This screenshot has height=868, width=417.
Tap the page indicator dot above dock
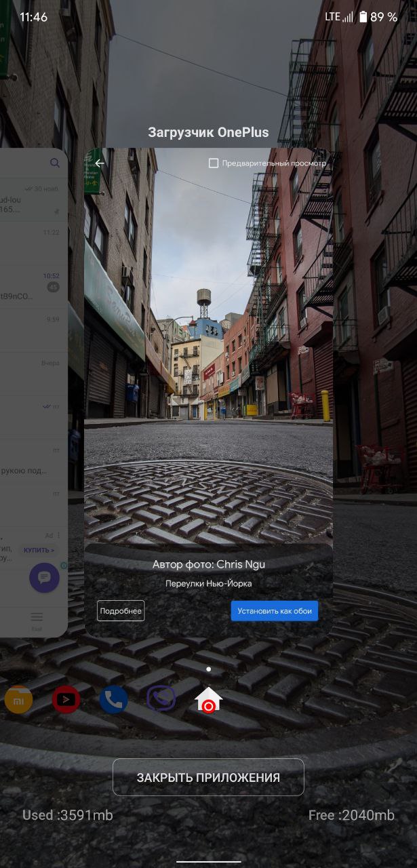[x=208, y=669]
